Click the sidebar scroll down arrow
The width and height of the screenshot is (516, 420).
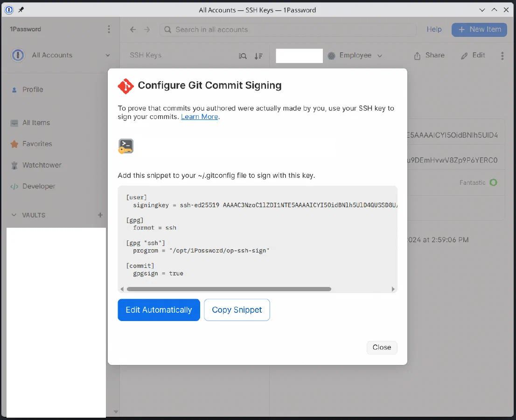[116, 412]
